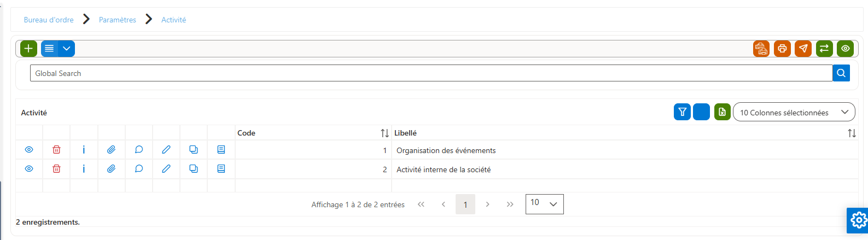Screen dimensions: 868x240
Task: Go to previous page arrow
Action: click(443, 204)
